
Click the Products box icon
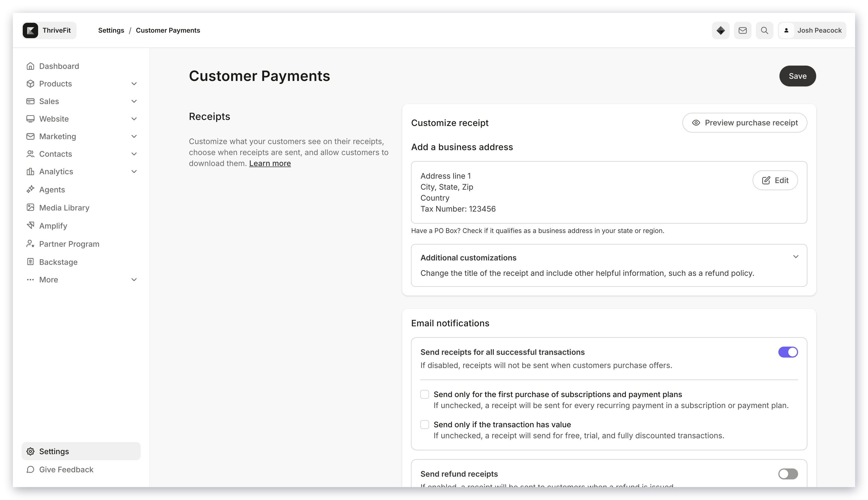pyautogui.click(x=30, y=83)
